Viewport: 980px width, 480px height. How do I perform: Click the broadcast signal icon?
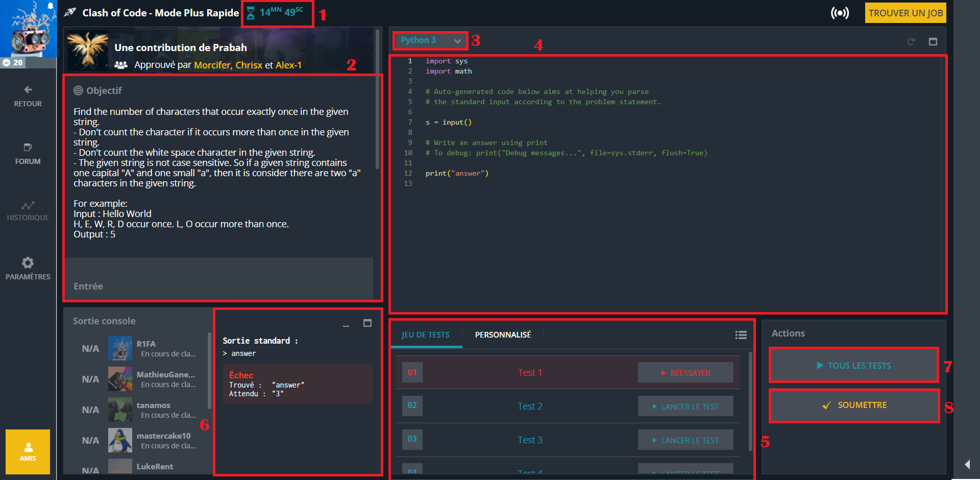(x=840, y=13)
